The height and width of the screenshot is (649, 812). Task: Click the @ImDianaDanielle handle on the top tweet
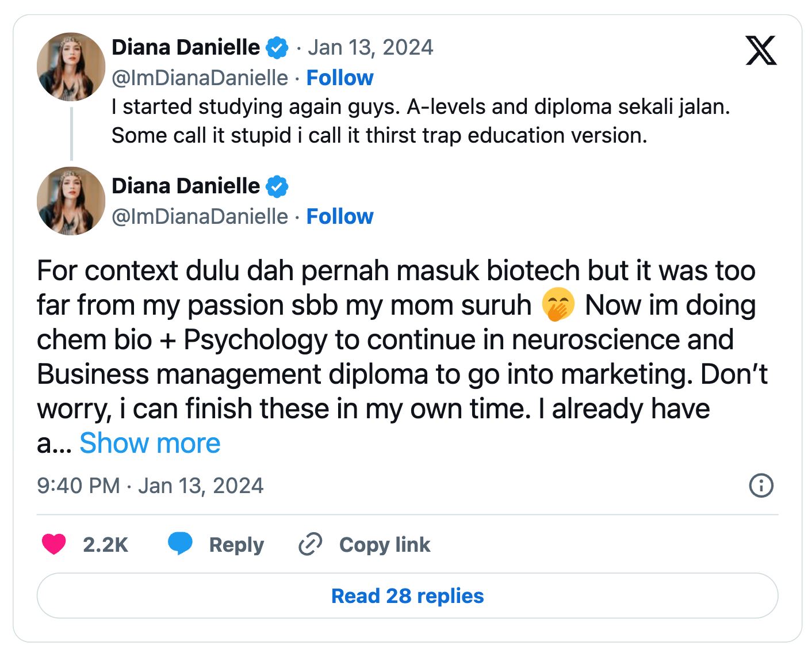[198, 77]
